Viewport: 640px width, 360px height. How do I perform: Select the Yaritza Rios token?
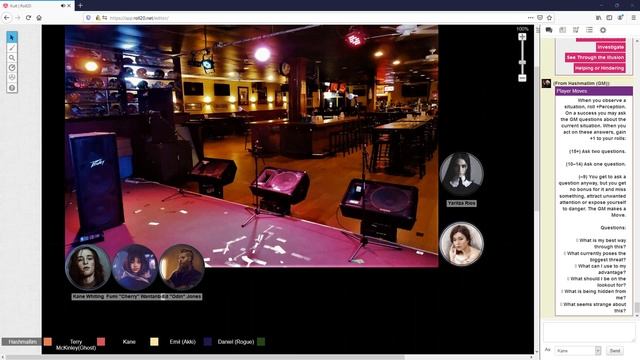(461, 175)
